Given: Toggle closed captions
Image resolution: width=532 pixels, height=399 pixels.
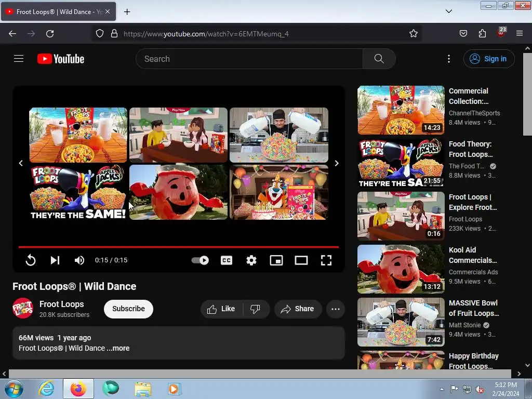Looking at the screenshot, I should (x=227, y=260).
